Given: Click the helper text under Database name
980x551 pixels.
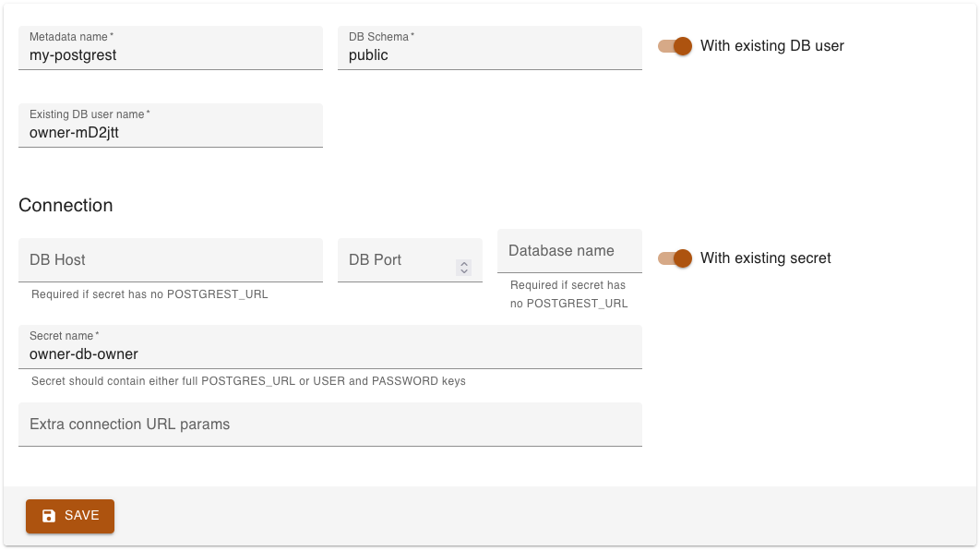Looking at the screenshot, I should (x=568, y=294).
